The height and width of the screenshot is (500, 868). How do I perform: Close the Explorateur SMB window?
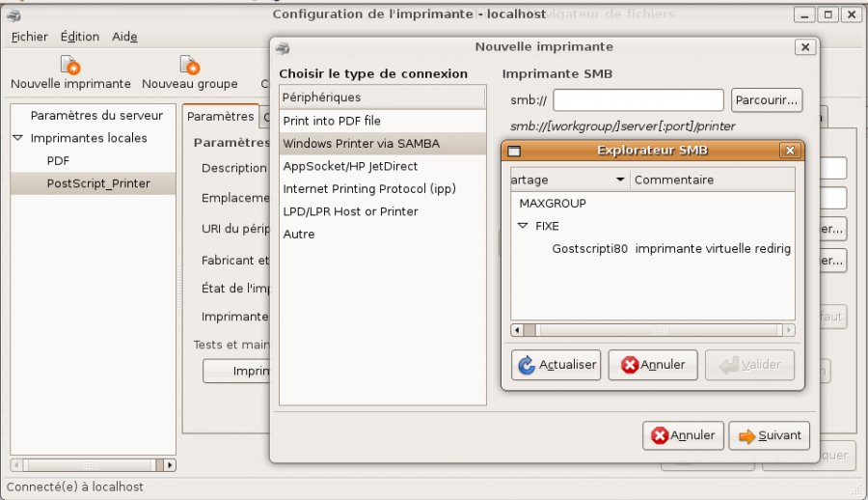(x=790, y=151)
